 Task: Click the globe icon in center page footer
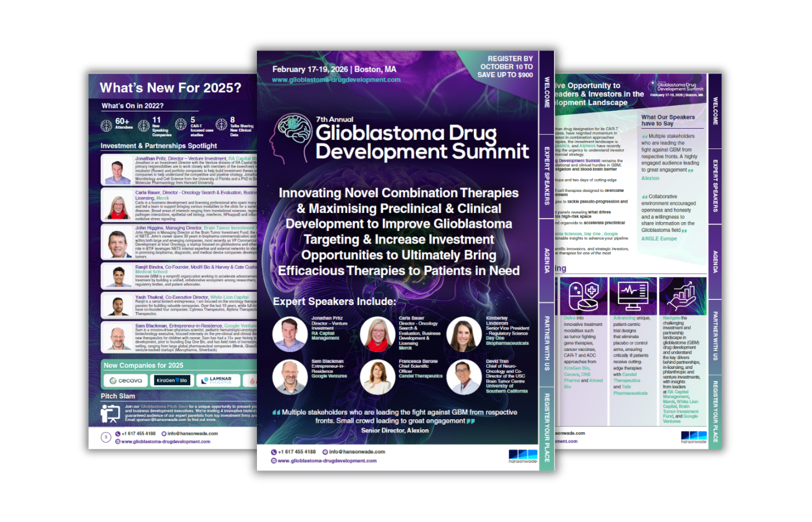coord(274,461)
